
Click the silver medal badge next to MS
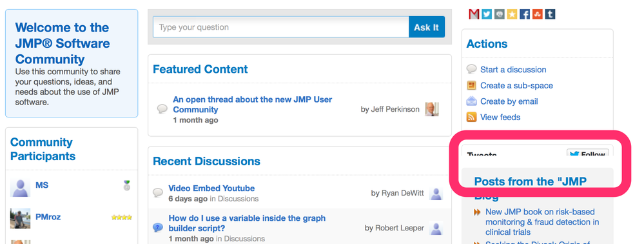click(128, 185)
